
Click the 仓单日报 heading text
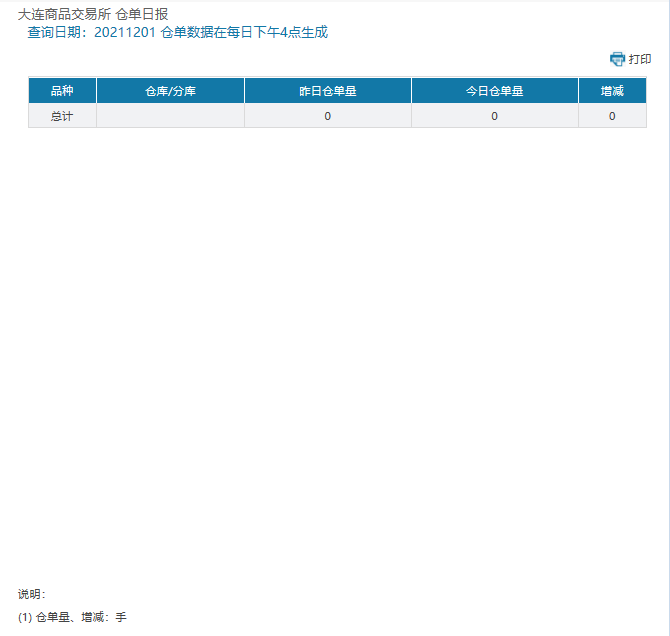coord(142,14)
